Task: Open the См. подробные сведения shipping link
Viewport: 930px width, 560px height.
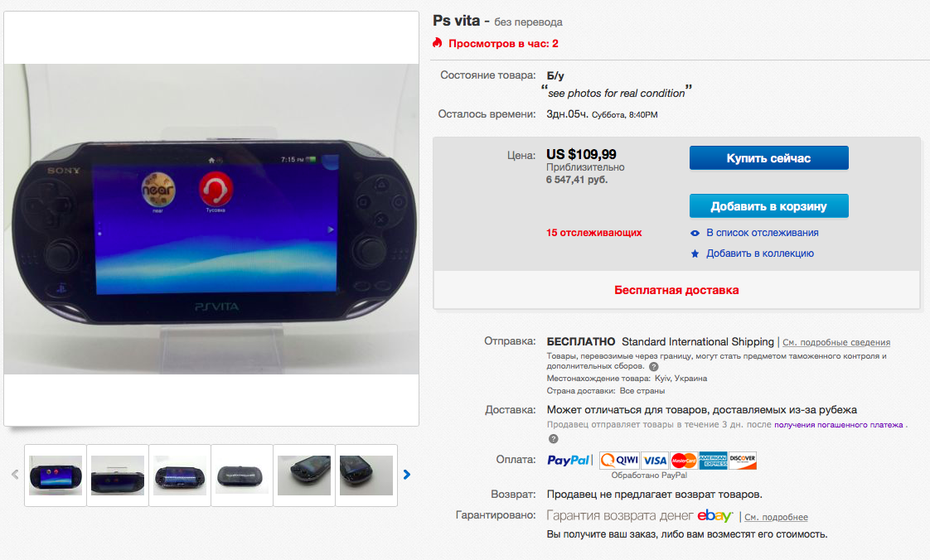Action: (x=836, y=342)
